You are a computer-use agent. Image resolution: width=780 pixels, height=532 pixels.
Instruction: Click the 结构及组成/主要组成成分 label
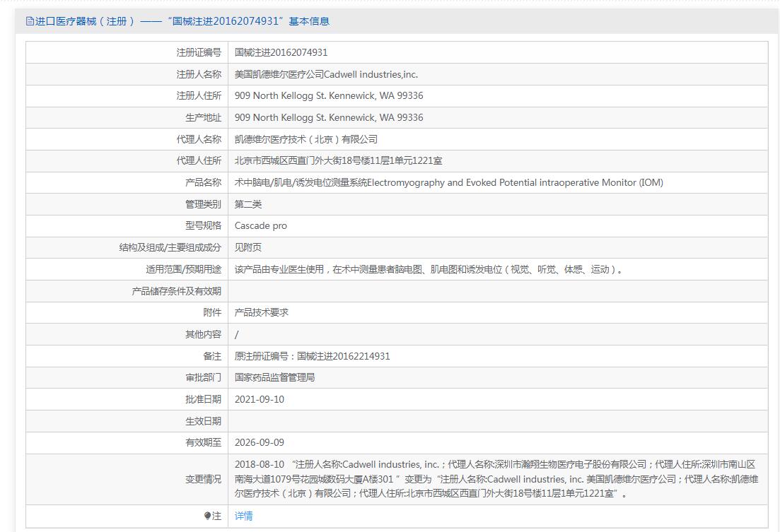pos(170,247)
